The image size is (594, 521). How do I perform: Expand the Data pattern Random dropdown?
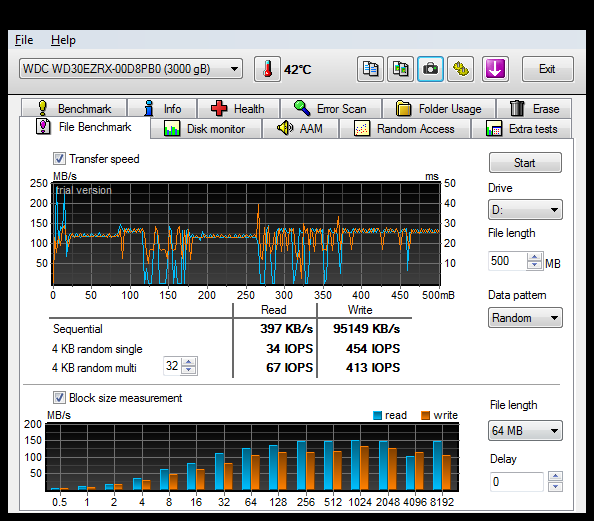[525, 318]
